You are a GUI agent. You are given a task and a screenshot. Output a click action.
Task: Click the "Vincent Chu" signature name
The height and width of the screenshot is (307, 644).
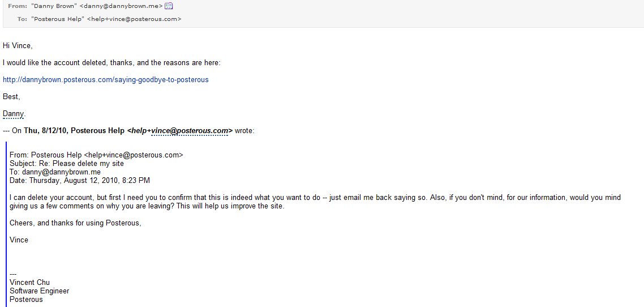pyautogui.click(x=30, y=283)
